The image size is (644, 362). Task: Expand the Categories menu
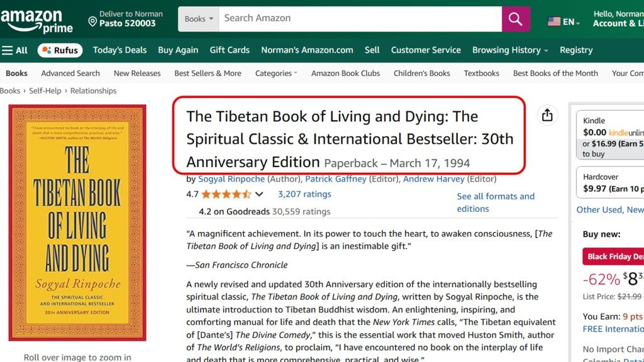(x=275, y=73)
